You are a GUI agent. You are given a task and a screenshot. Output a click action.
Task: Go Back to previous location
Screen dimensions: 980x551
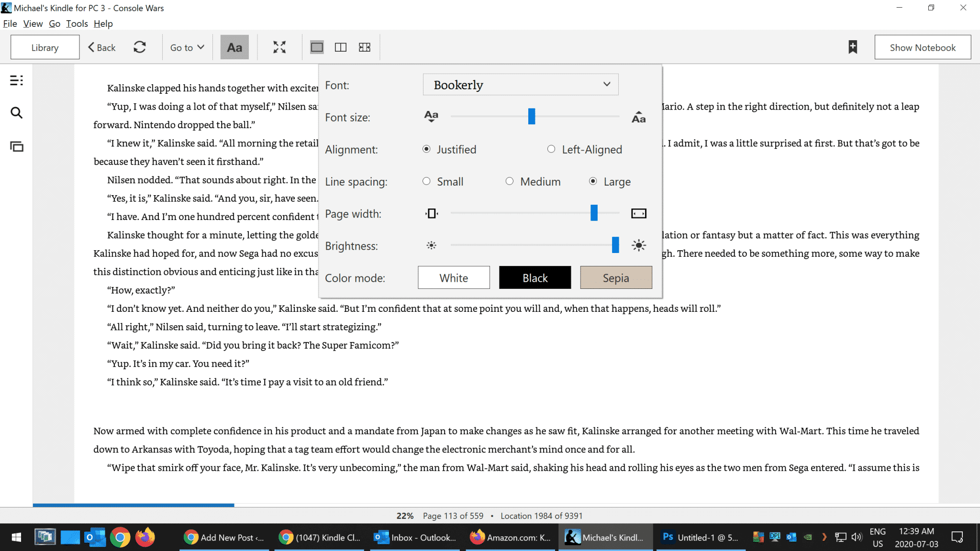click(x=101, y=47)
